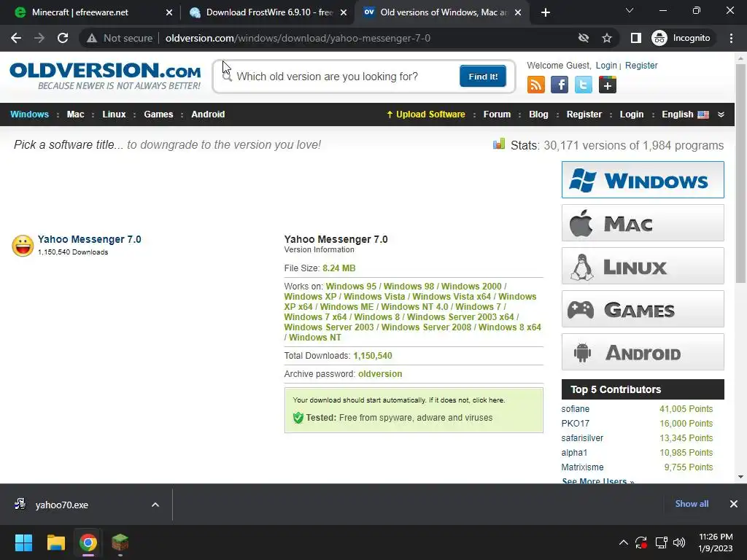747x560 pixels.
Task: Click the tracking protection eye icon
Action: [583, 38]
